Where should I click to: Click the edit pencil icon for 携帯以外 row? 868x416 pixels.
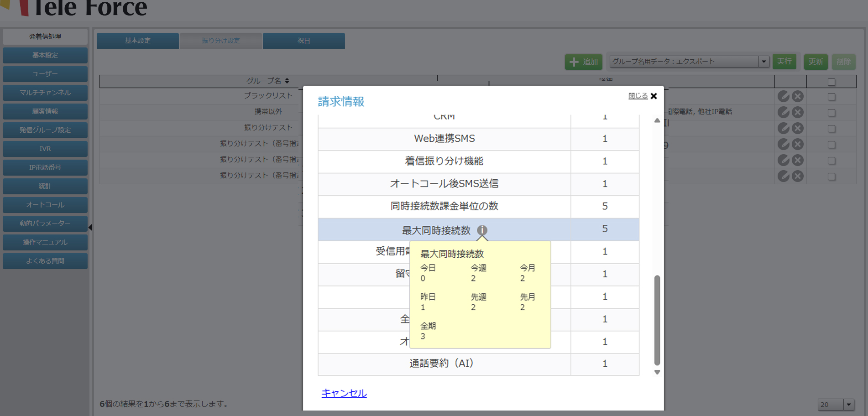click(x=783, y=112)
